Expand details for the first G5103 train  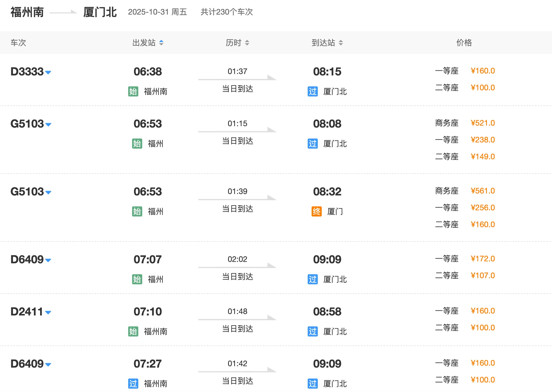point(48,124)
